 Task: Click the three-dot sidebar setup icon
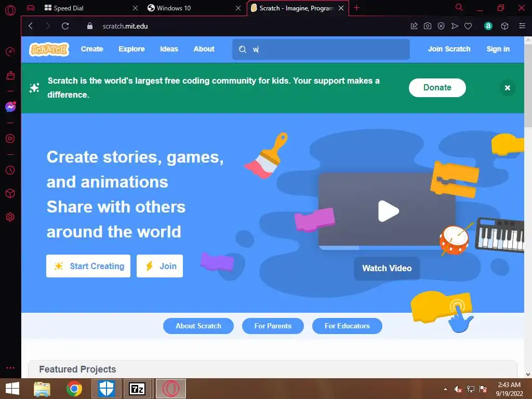pyautogui.click(x=10, y=368)
